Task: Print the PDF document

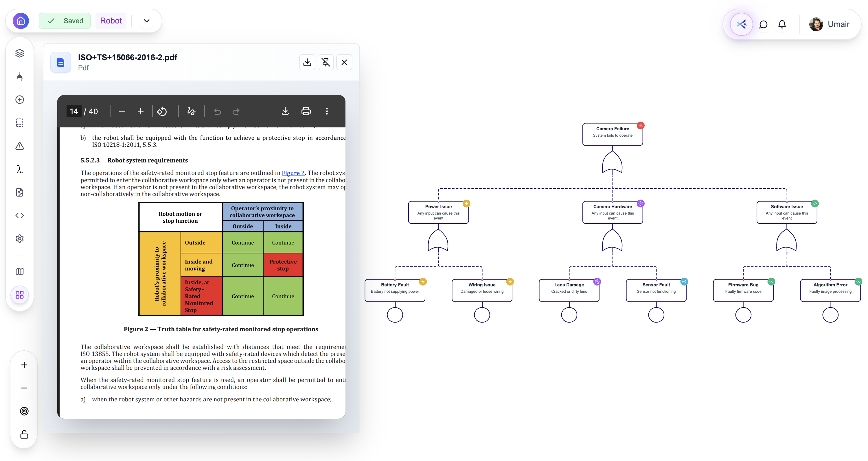Action: pos(306,111)
